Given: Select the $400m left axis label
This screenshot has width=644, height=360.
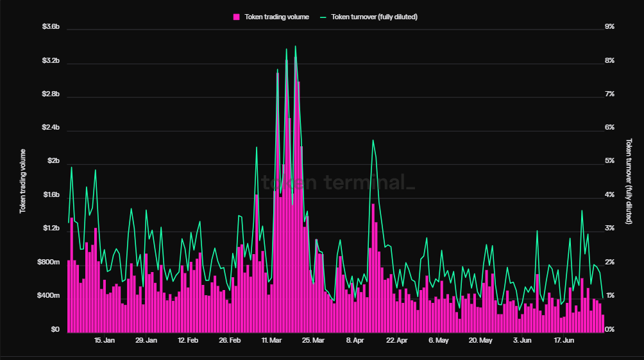Looking at the screenshot, I should (x=49, y=295).
